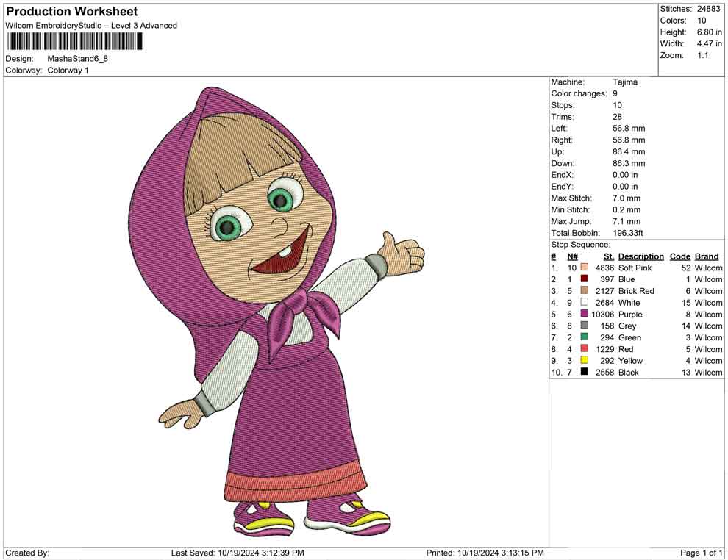Click the Min Stitch value '0.2 mm'
Image resolution: width=728 pixels, height=560 pixels.
coord(627,209)
